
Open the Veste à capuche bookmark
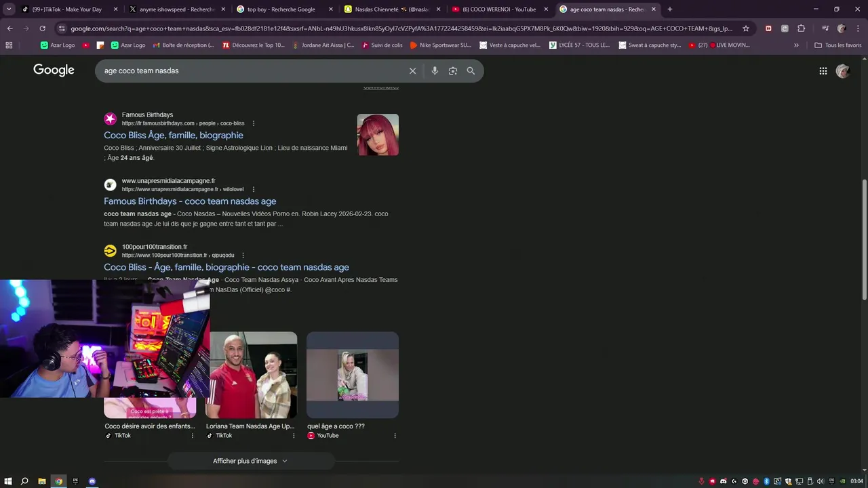[510, 45]
